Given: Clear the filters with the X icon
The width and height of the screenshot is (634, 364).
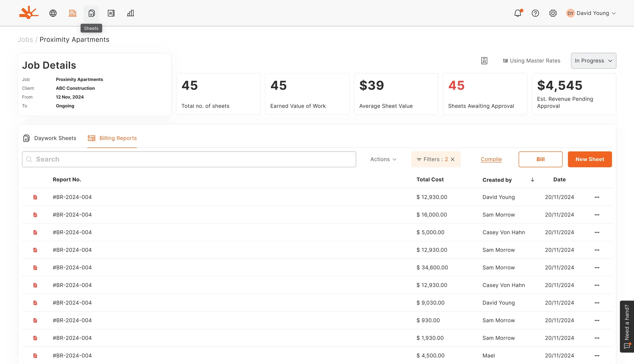Looking at the screenshot, I should 452,159.
